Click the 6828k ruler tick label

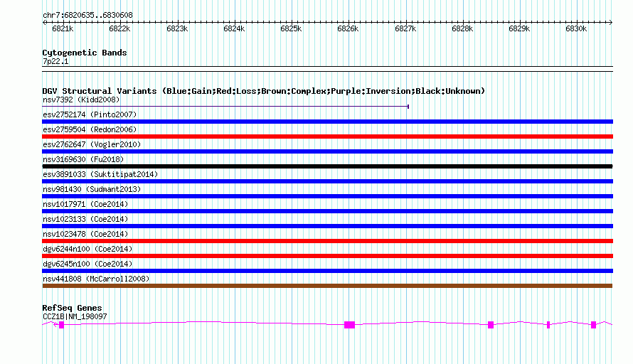click(x=462, y=28)
